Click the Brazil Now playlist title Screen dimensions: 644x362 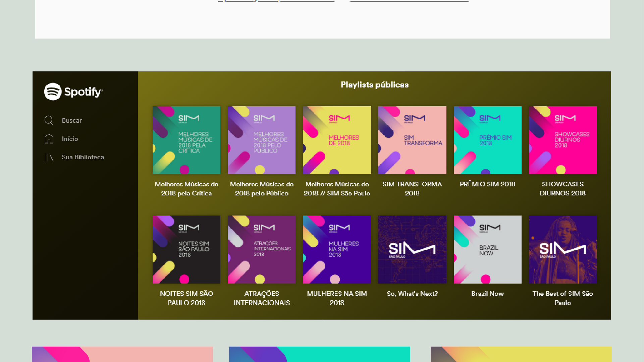[487, 294]
